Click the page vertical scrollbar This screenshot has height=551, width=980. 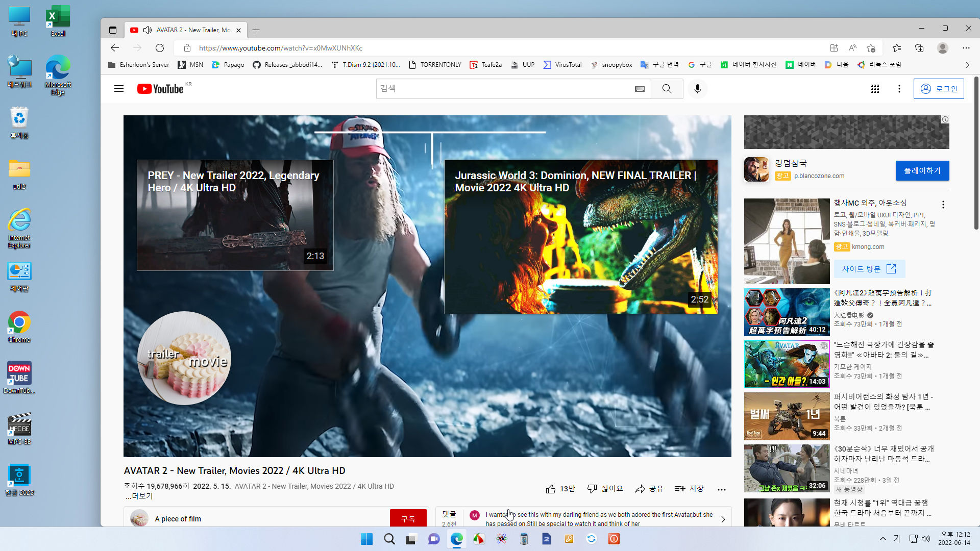pyautogui.click(x=976, y=153)
